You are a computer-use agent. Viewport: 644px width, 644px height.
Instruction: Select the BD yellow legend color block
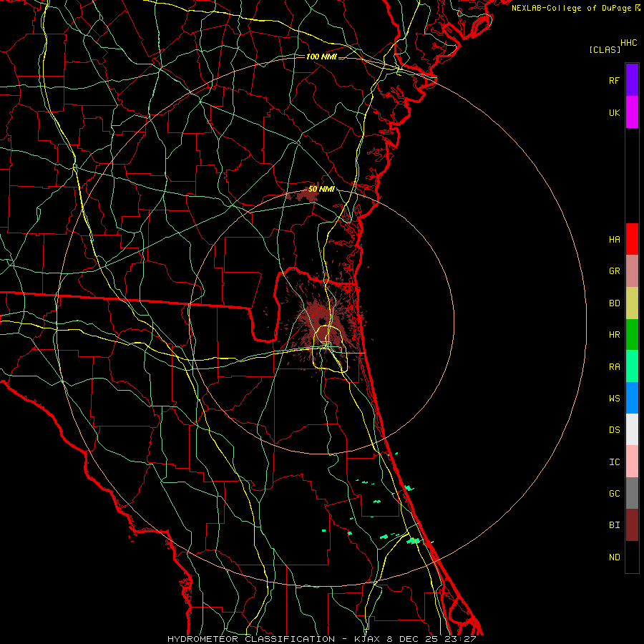pos(632,303)
